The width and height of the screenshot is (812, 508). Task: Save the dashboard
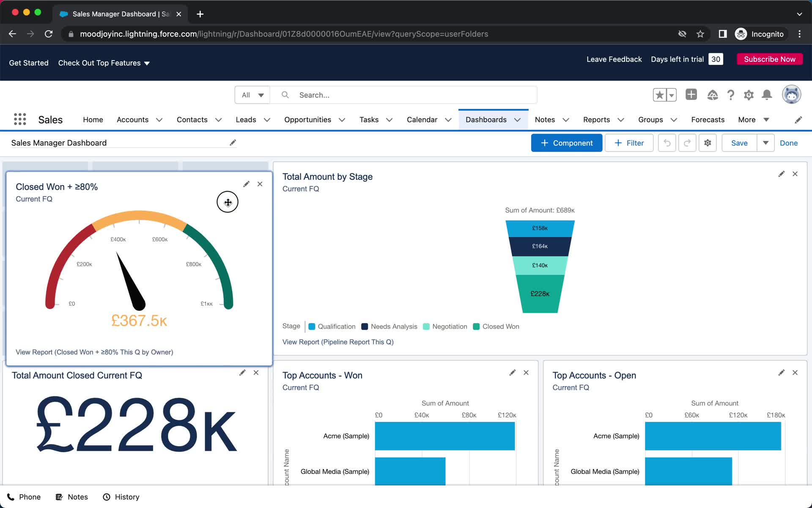click(739, 143)
